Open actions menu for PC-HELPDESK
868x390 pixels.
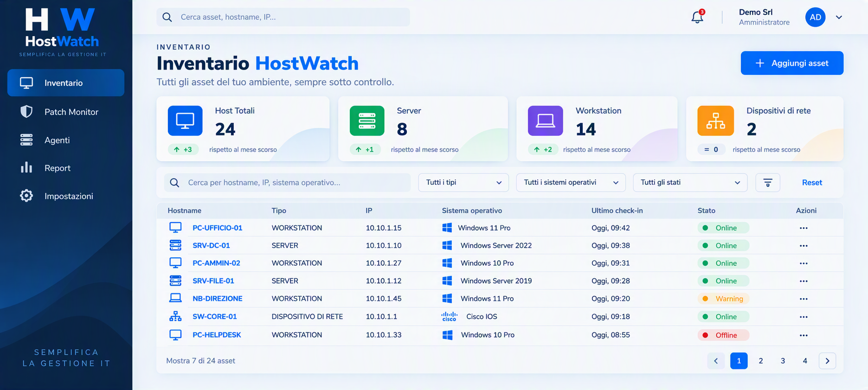[x=804, y=335]
